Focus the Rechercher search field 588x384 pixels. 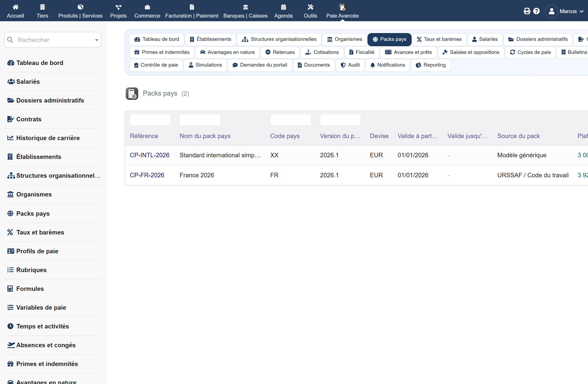click(x=53, y=40)
